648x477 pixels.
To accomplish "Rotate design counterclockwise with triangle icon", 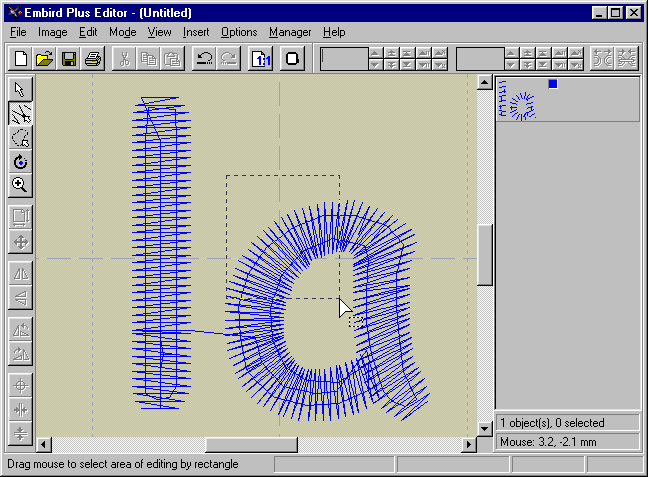I will (20, 329).
